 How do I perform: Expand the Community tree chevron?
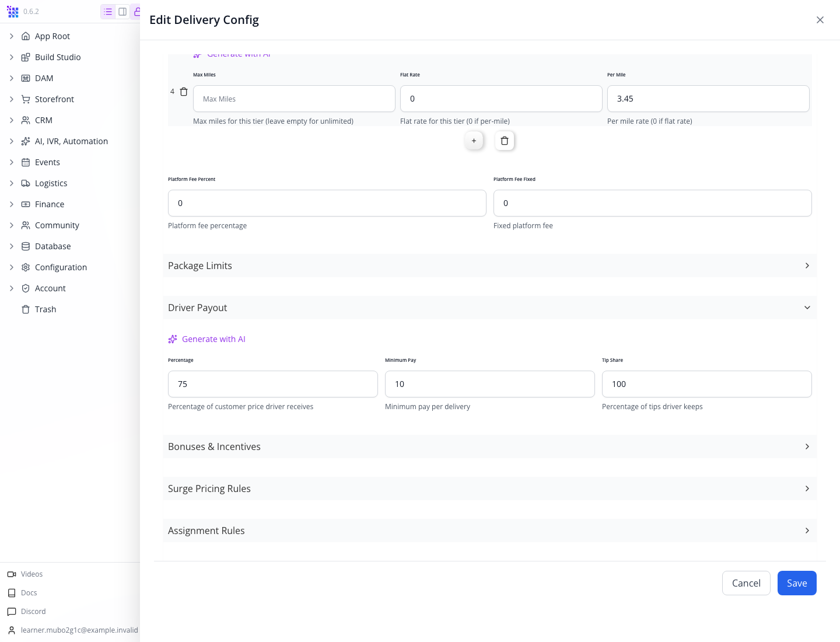[x=12, y=225]
